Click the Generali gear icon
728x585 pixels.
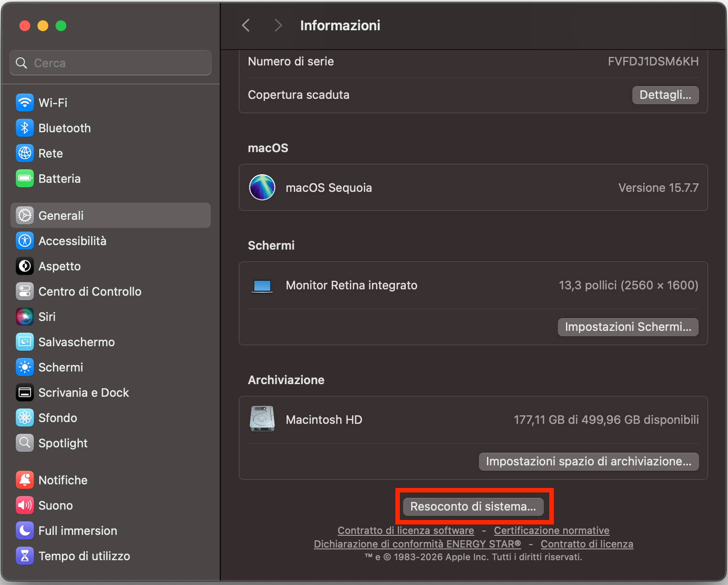pos(25,215)
